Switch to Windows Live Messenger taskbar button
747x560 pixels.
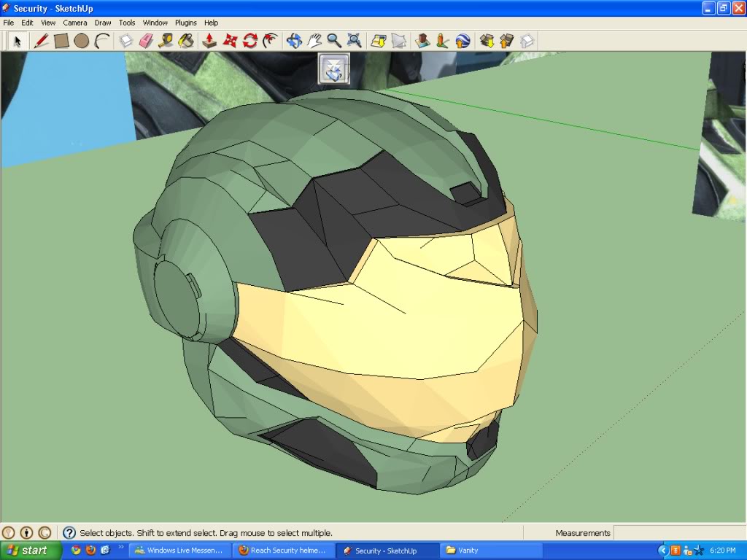pyautogui.click(x=180, y=551)
